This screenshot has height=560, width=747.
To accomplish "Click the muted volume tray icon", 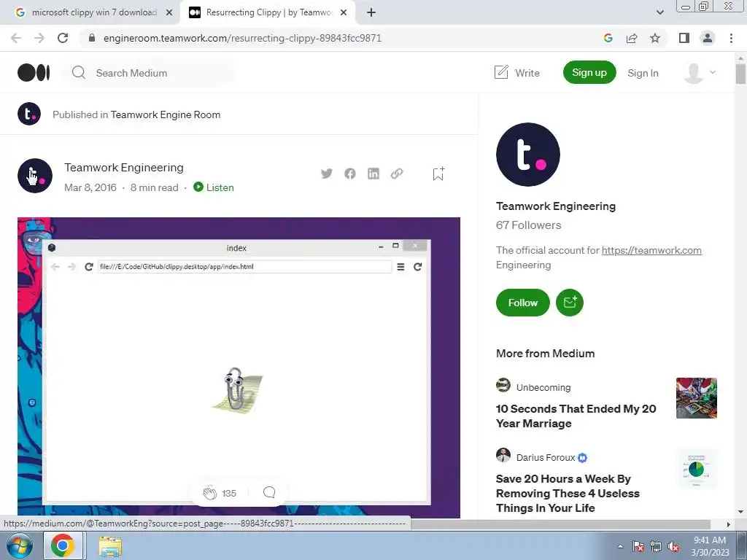I will [673, 546].
